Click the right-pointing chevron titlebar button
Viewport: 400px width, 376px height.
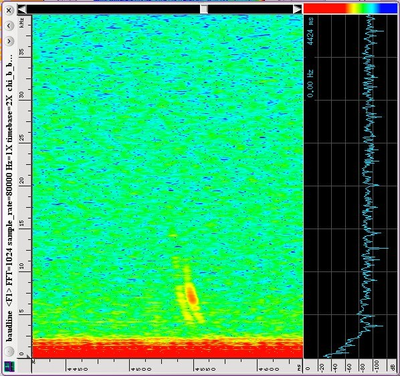point(9,41)
